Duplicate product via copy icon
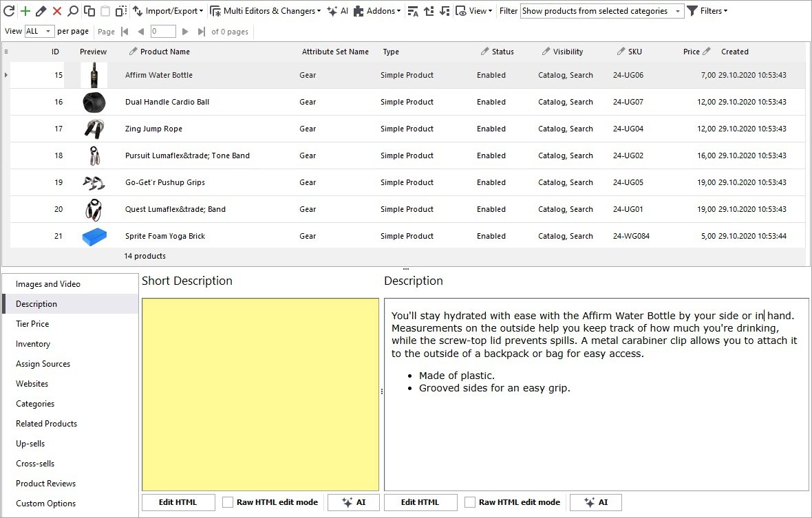 point(91,10)
